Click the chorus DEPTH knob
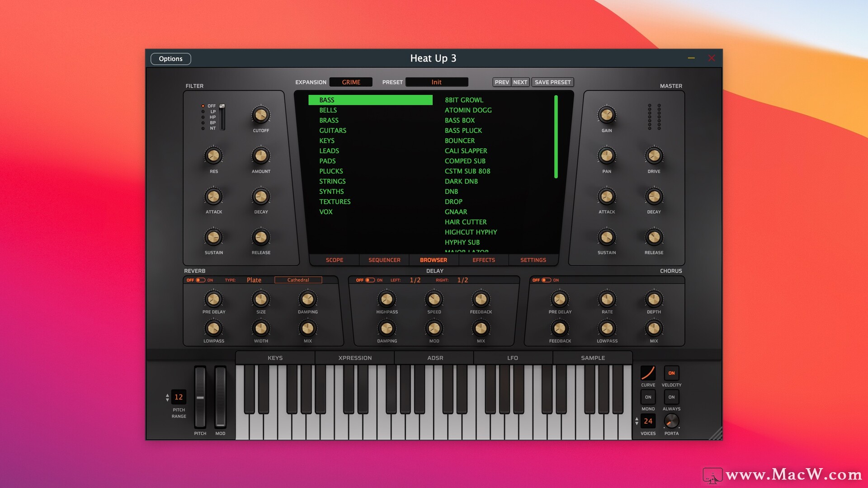 (x=654, y=299)
